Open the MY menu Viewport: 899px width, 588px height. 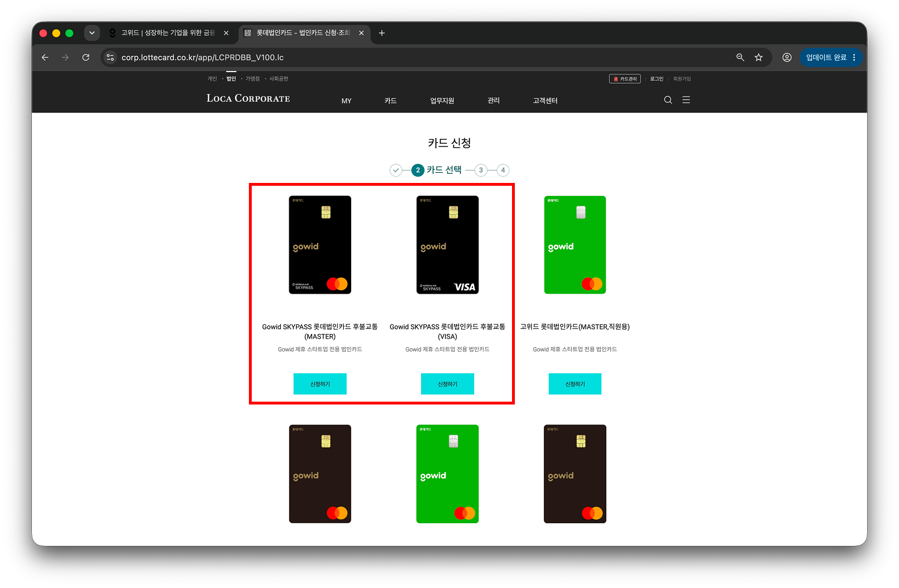coord(347,101)
